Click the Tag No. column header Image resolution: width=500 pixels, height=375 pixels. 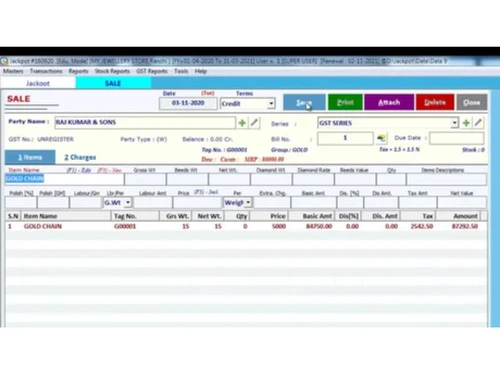[135, 216]
